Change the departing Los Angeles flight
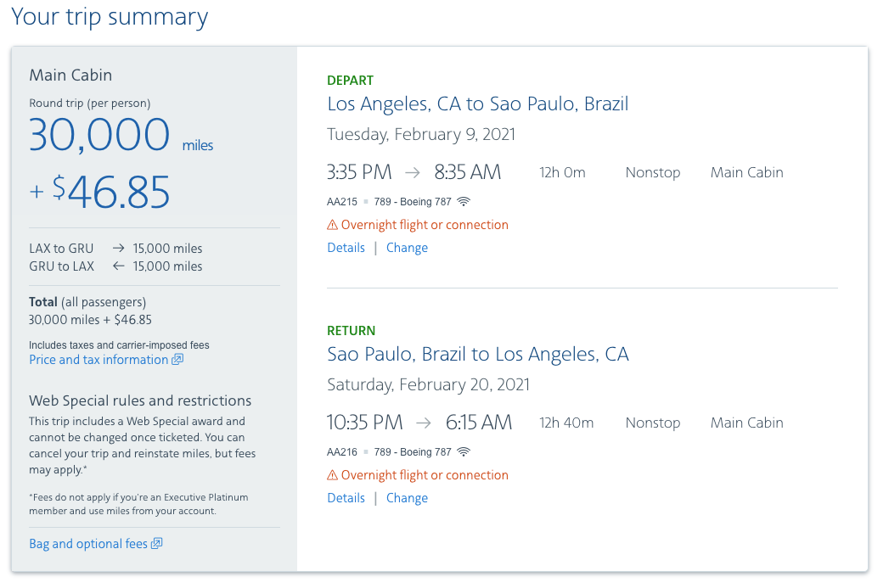This screenshot has width=889, height=588. click(x=407, y=248)
